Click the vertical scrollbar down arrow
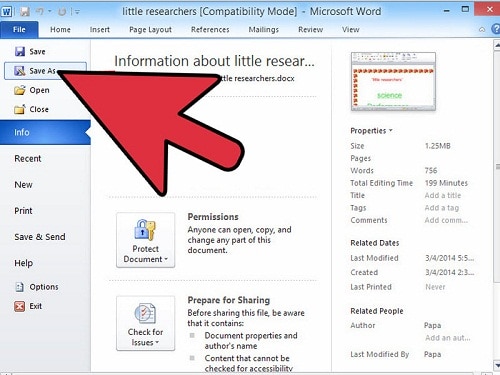500x375 pixels. pyautogui.click(x=497, y=366)
